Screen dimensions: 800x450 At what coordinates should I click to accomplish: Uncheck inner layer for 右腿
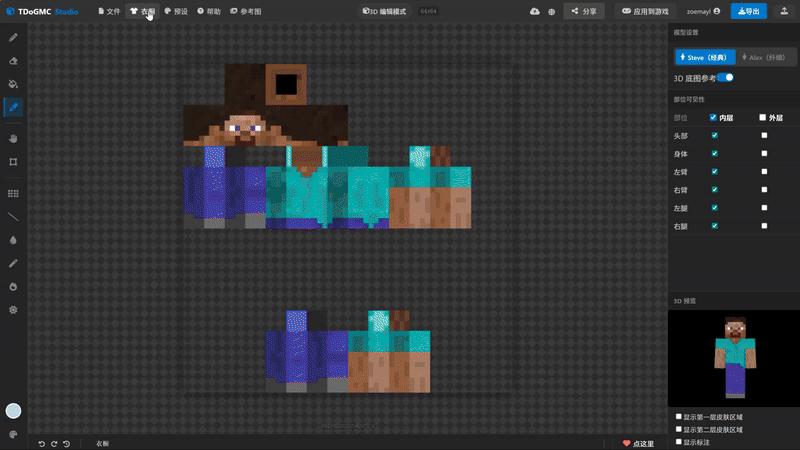(x=714, y=226)
